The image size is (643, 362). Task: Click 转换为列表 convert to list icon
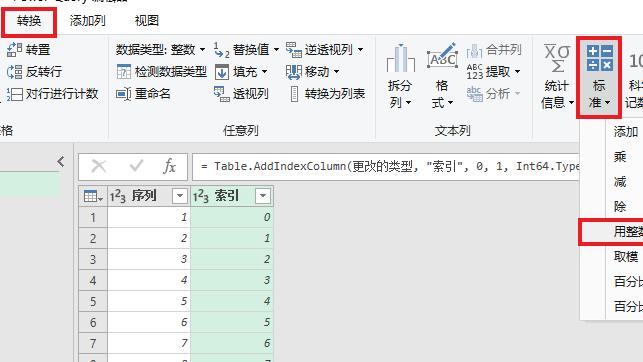click(294, 94)
